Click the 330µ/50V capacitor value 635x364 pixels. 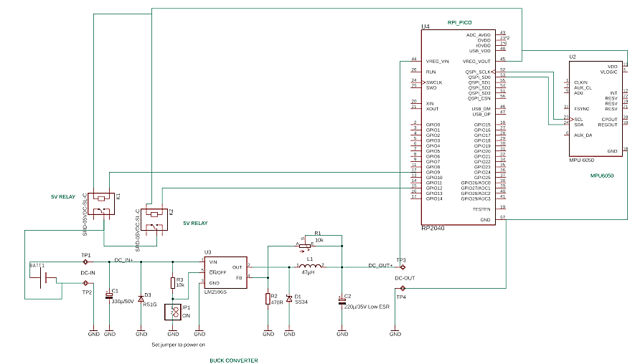click(x=123, y=302)
